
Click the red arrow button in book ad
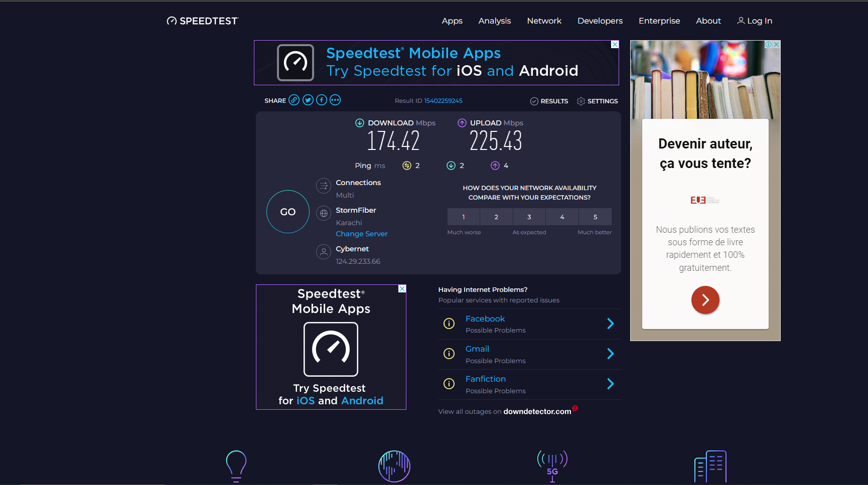pyautogui.click(x=705, y=300)
